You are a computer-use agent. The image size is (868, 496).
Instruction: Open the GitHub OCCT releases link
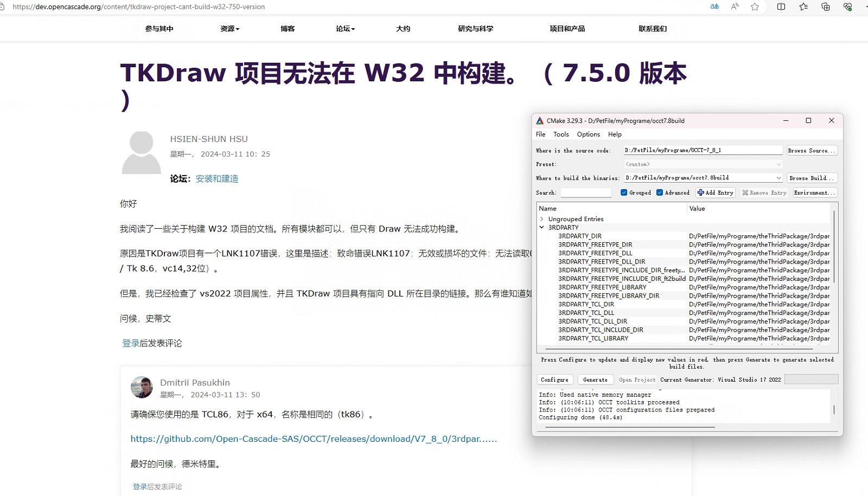pos(314,439)
